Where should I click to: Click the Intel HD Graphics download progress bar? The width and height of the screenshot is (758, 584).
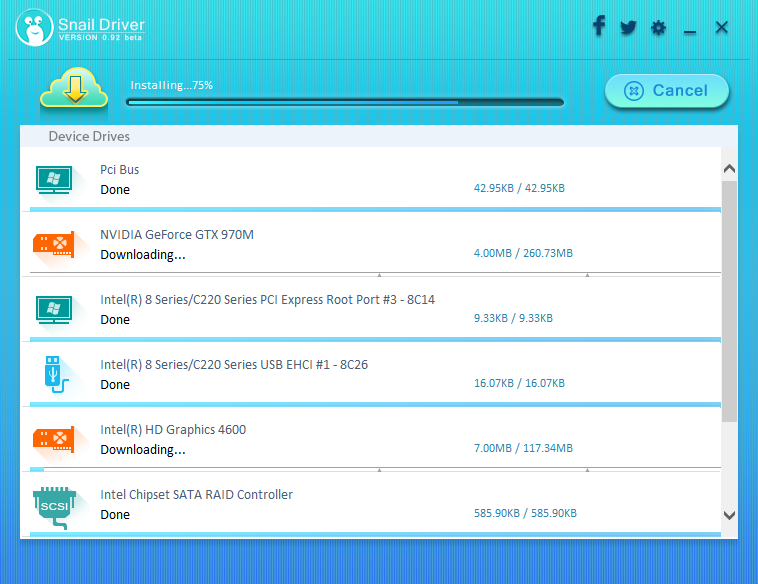(375, 469)
